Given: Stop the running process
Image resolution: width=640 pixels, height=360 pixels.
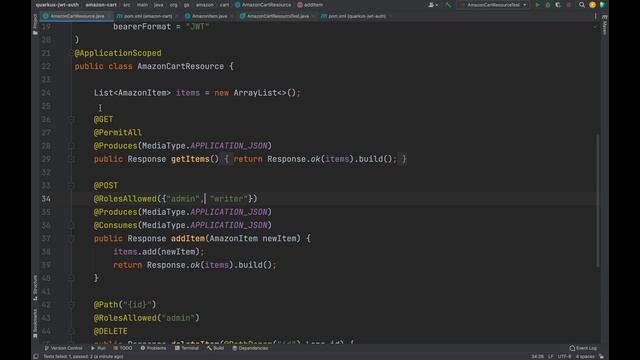Looking at the screenshot, I should [569, 5].
